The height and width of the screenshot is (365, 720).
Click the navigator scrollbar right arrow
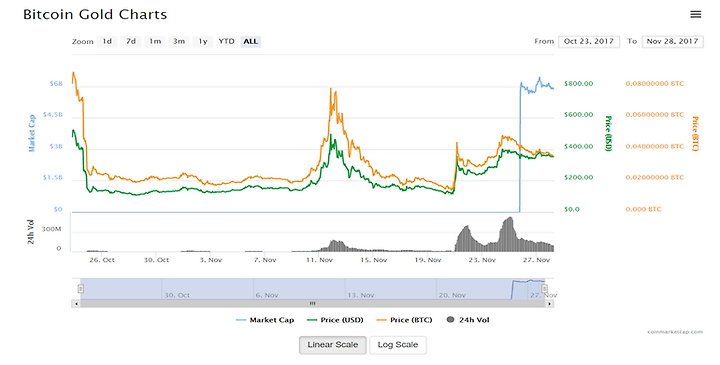[550, 303]
